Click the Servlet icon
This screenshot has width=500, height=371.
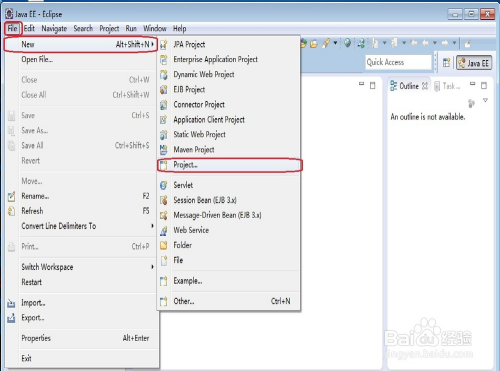tap(163, 185)
